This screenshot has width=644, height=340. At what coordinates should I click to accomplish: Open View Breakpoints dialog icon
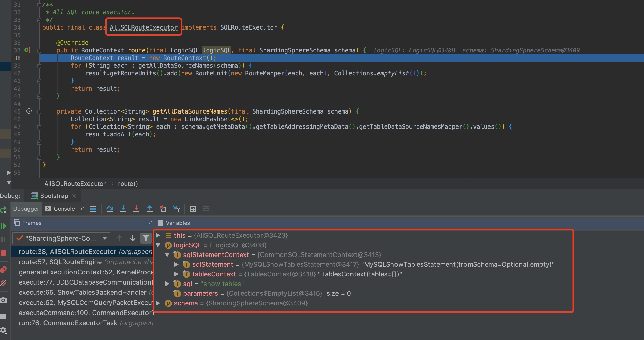4,269
